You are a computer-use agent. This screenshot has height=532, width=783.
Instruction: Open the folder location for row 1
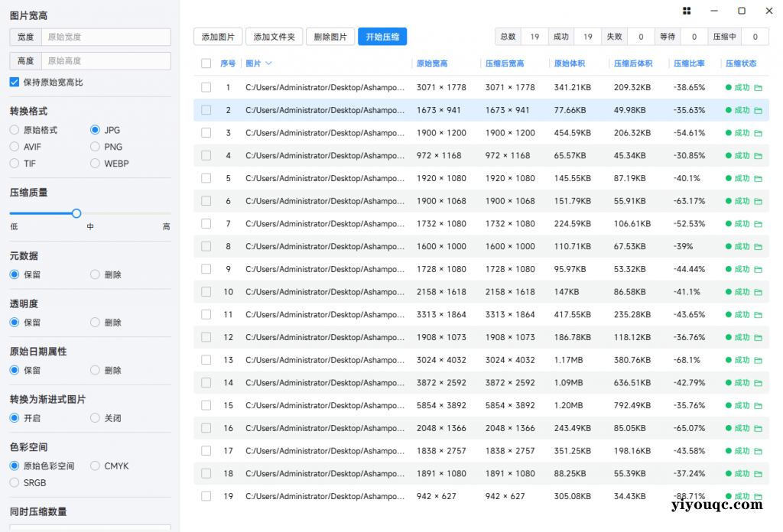[759, 87]
